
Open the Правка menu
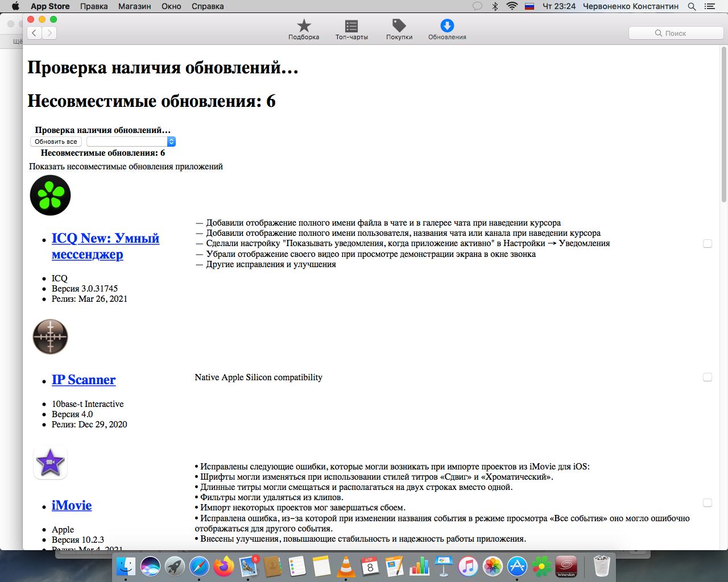[94, 6]
